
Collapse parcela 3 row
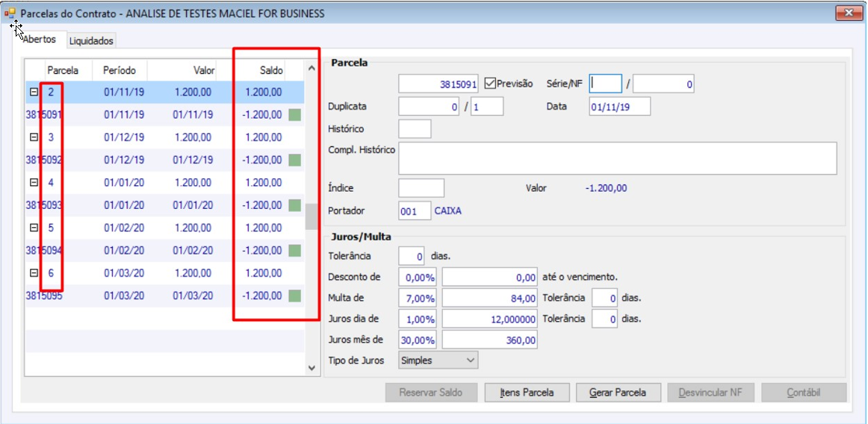point(34,137)
